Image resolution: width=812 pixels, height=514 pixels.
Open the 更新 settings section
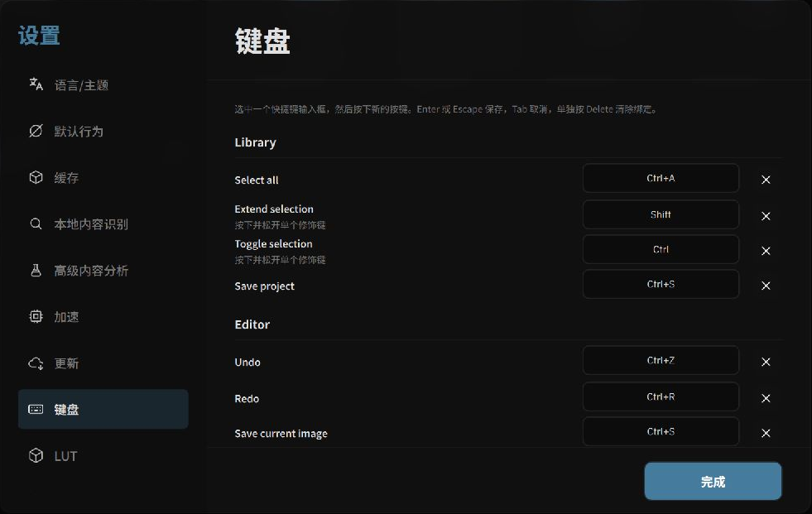click(x=103, y=363)
